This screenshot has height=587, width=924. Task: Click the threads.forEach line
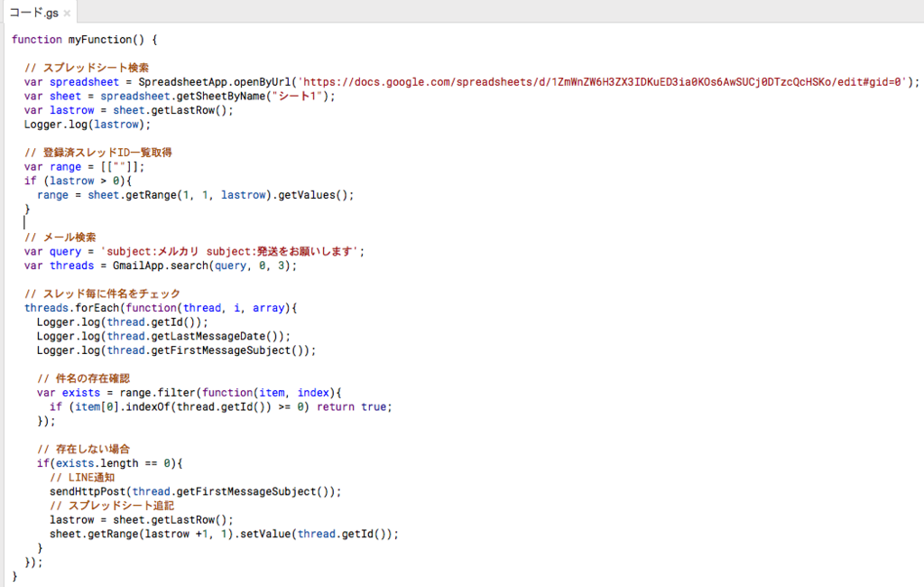(x=161, y=309)
